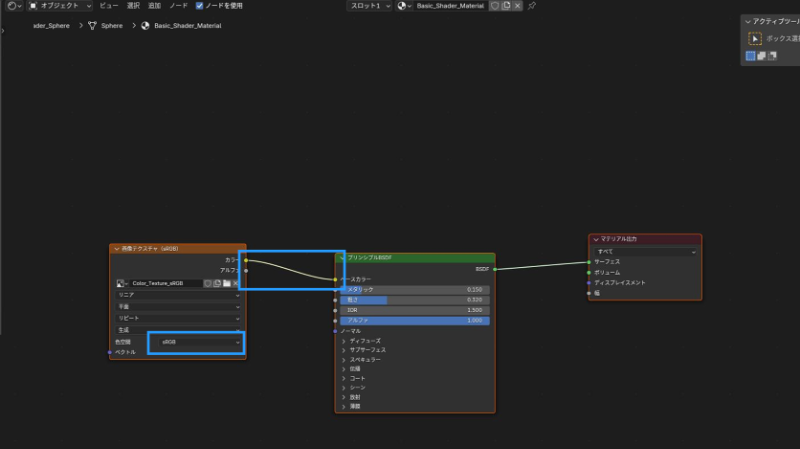This screenshot has height=449, width=800.
Task: Click the Color_Texture_sRGB image name field
Action: click(x=166, y=283)
